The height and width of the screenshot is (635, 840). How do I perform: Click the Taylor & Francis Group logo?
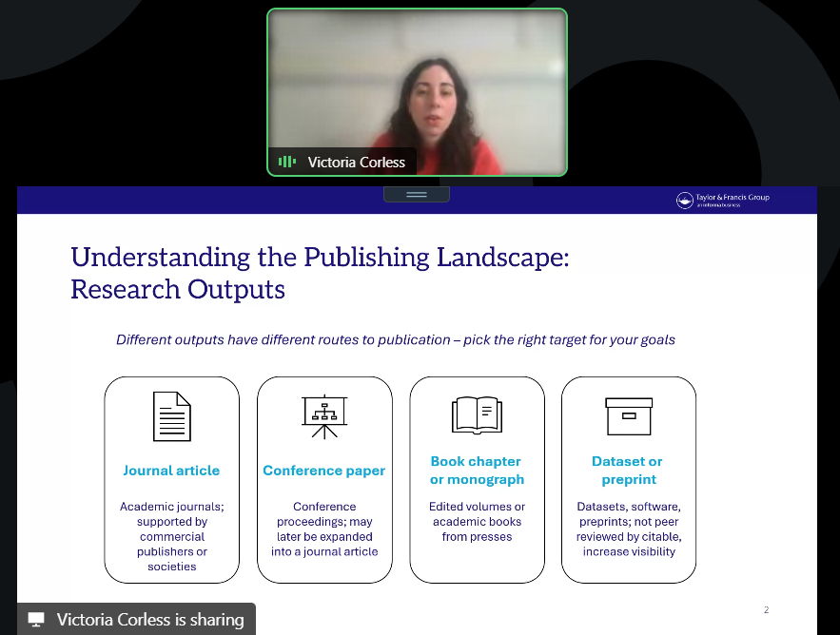[723, 200]
